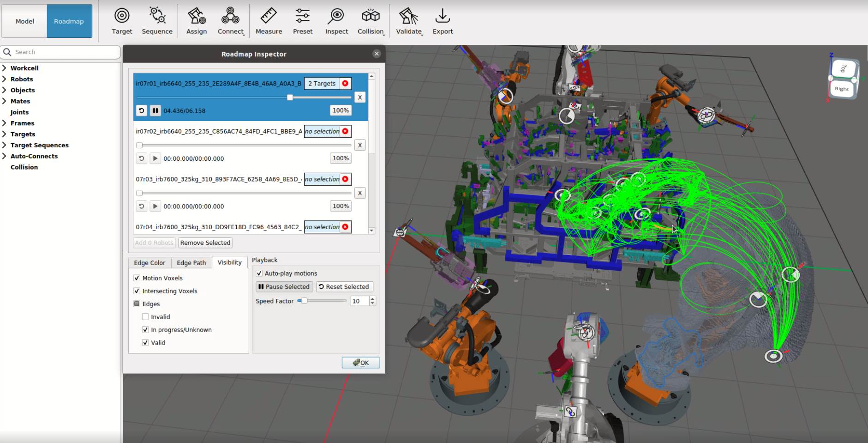
Task: Switch to the Edge Color tab
Action: (150, 263)
